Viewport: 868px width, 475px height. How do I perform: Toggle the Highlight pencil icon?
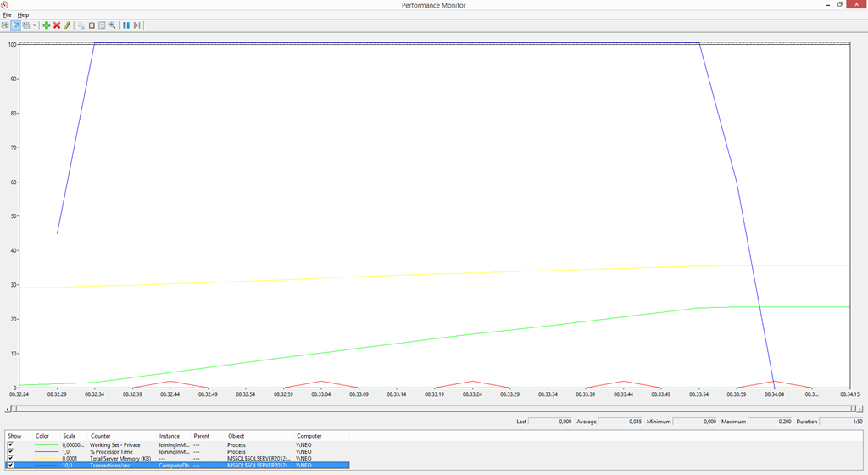(x=67, y=25)
